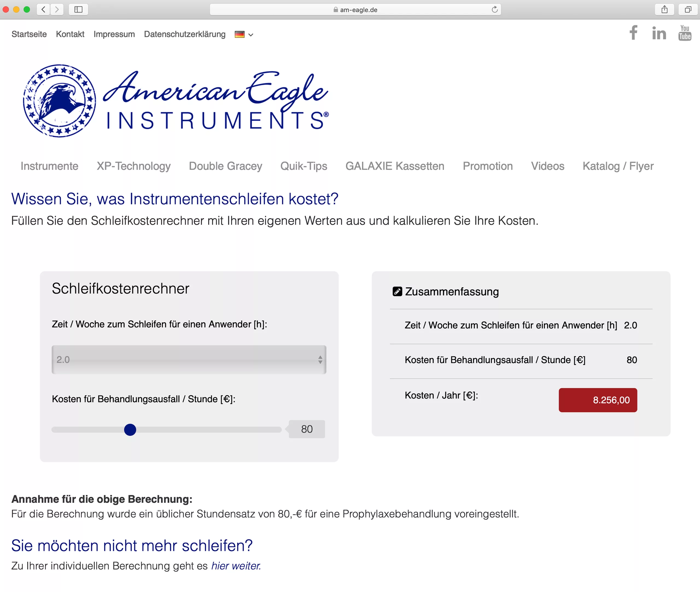Click the blue slider handle for Kosten
This screenshot has width=700, height=592.
point(130,430)
